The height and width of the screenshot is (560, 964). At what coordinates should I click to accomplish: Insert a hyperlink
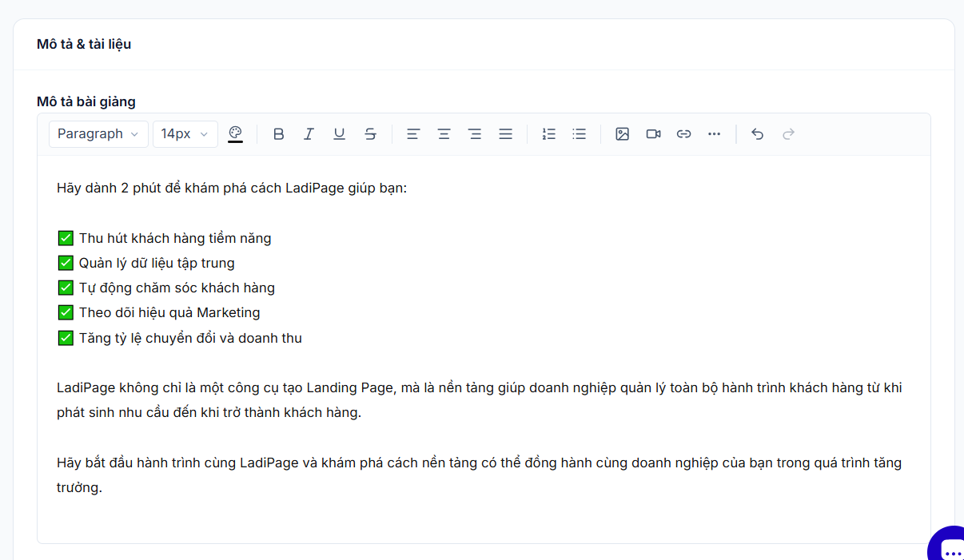click(x=683, y=134)
